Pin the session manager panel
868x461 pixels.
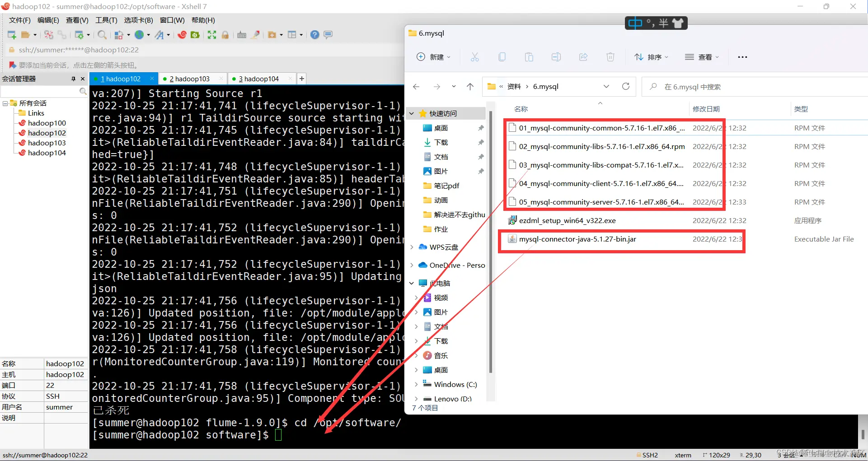coord(73,79)
